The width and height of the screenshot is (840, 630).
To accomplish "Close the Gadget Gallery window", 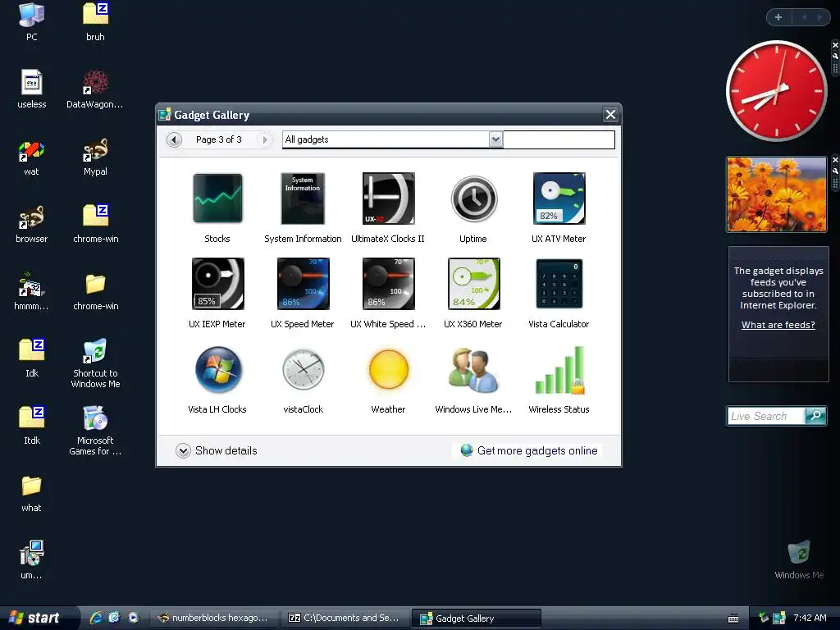I will click(610, 114).
